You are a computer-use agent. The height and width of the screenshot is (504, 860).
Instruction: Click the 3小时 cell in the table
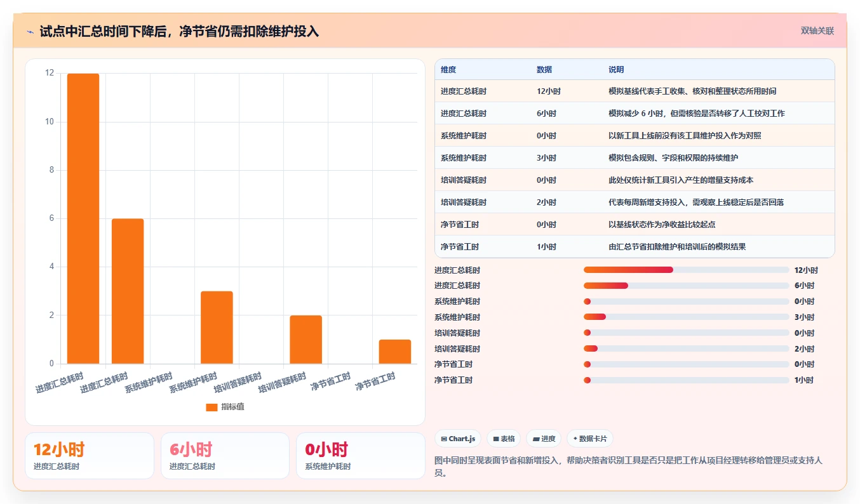[547, 158]
